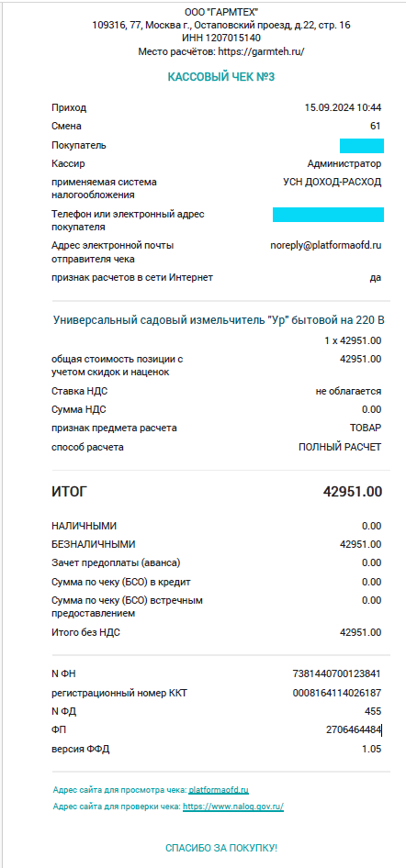Screen dimensions: 406x868
Task: Click the СПАСИБО ЗА ПОКУПКУ! footer text
Action: coord(221,848)
